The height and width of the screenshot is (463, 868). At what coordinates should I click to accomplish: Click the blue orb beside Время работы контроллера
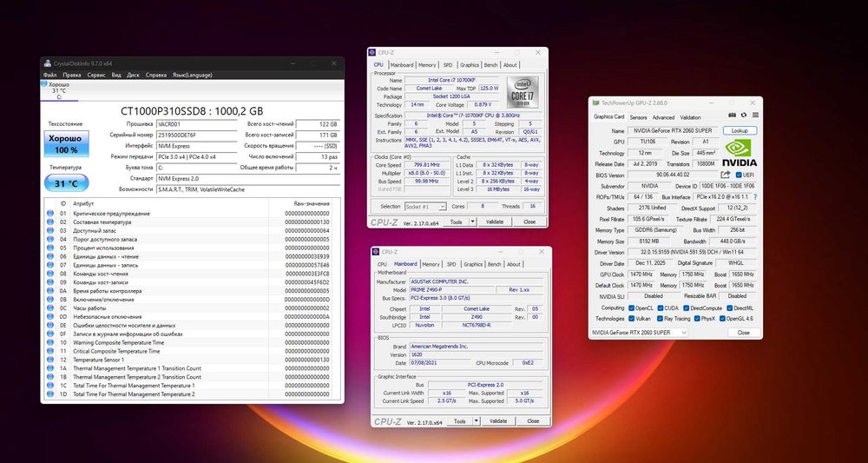[50, 291]
